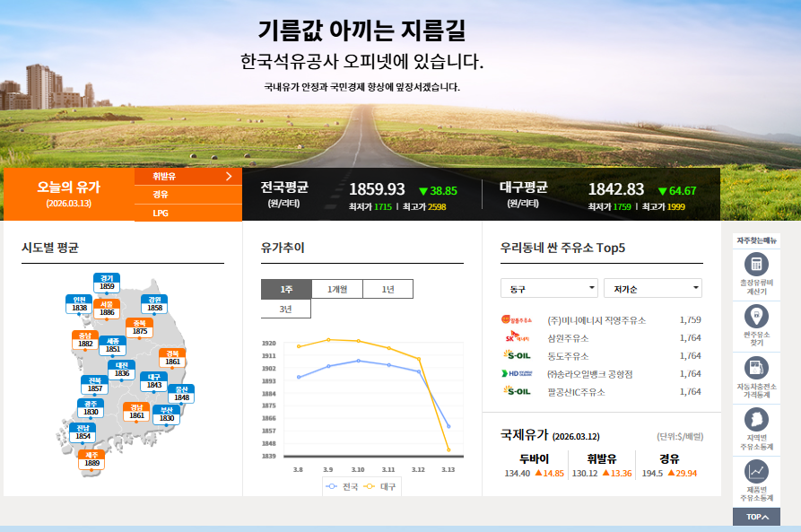Image resolution: width=801 pixels, height=532 pixels.
Task: Click the 알뜰주유소 logo for 미니에너지
Action: 517,320
